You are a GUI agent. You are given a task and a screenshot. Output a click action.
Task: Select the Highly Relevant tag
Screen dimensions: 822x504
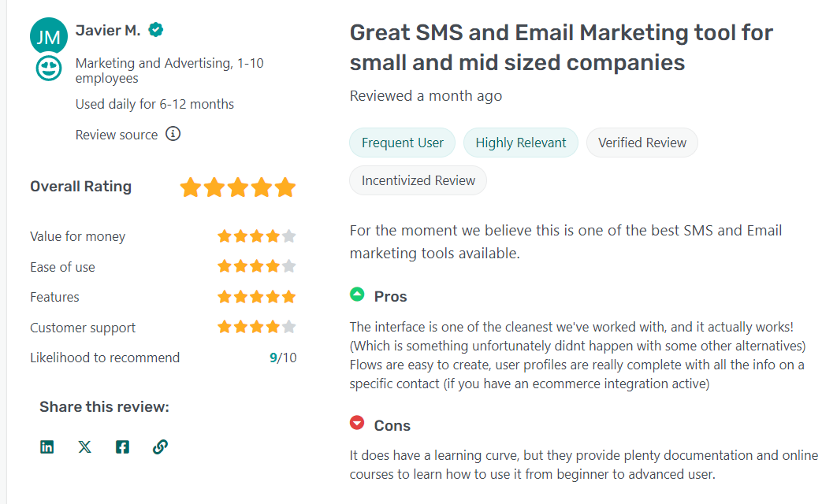click(520, 143)
